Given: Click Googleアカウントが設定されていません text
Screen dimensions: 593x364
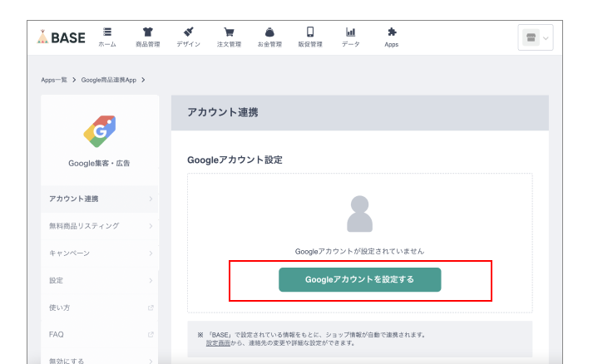Looking at the screenshot, I should click(x=359, y=251).
